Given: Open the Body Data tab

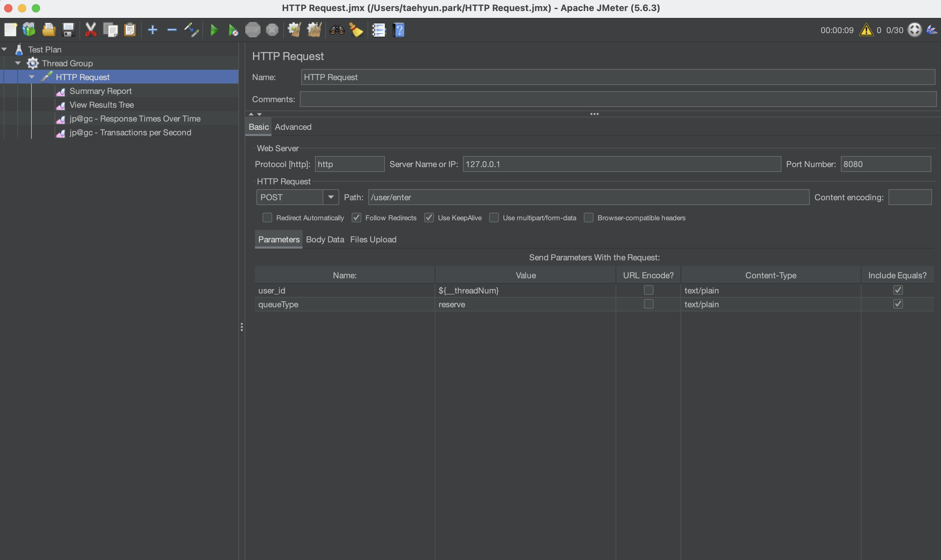Looking at the screenshot, I should [x=325, y=240].
